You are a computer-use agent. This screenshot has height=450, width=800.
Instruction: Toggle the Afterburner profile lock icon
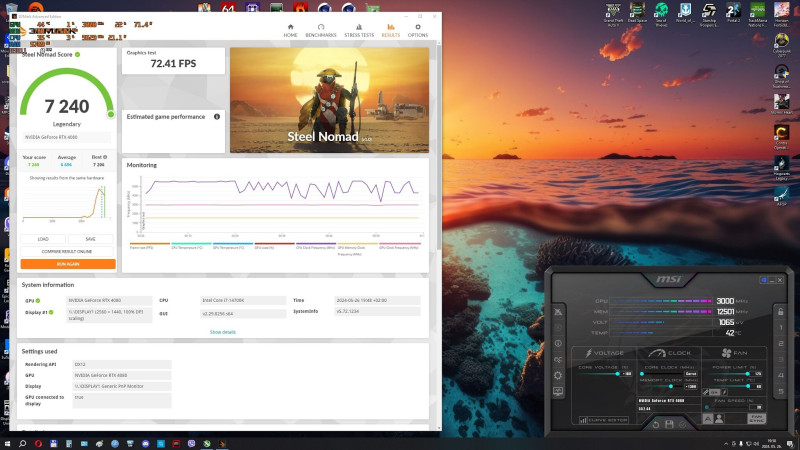[781, 311]
